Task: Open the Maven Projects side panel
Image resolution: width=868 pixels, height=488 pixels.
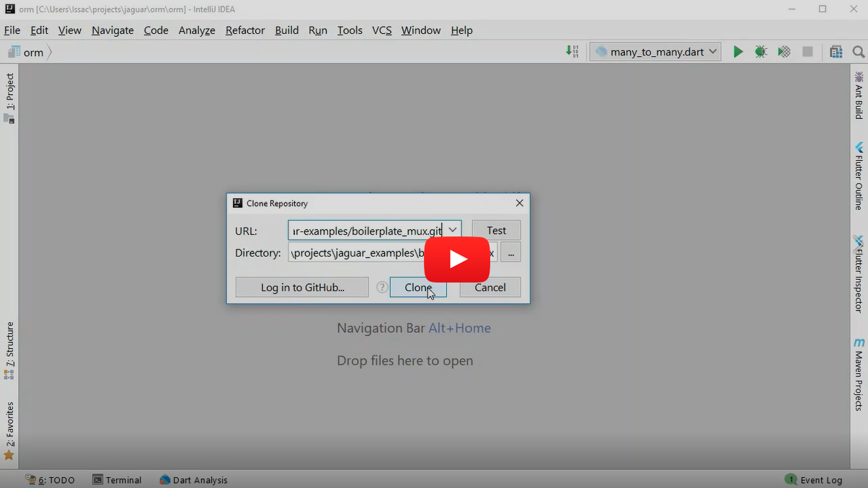Action: click(859, 375)
